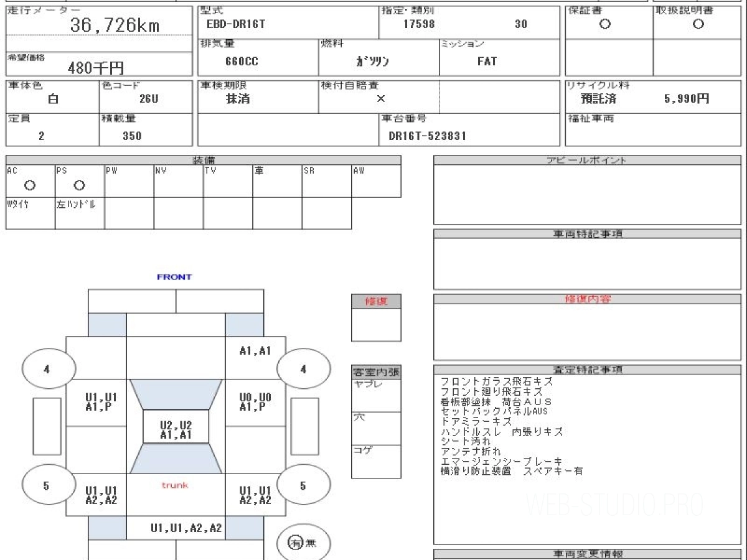This screenshot has height=560, width=747.
Task: Click the recycle fee 5,990円
Action: [x=687, y=98]
